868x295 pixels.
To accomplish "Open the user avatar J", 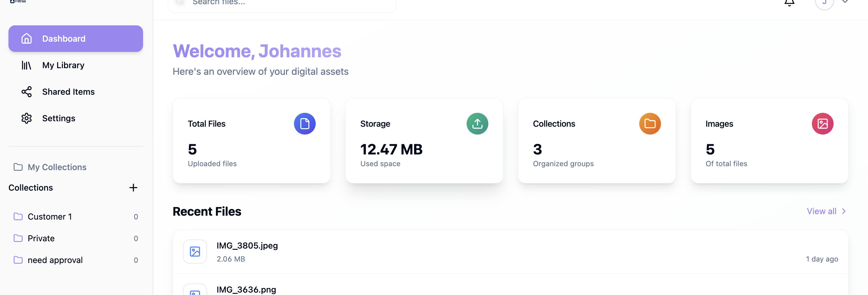I will pyautogui.click(x=824, y=3).
